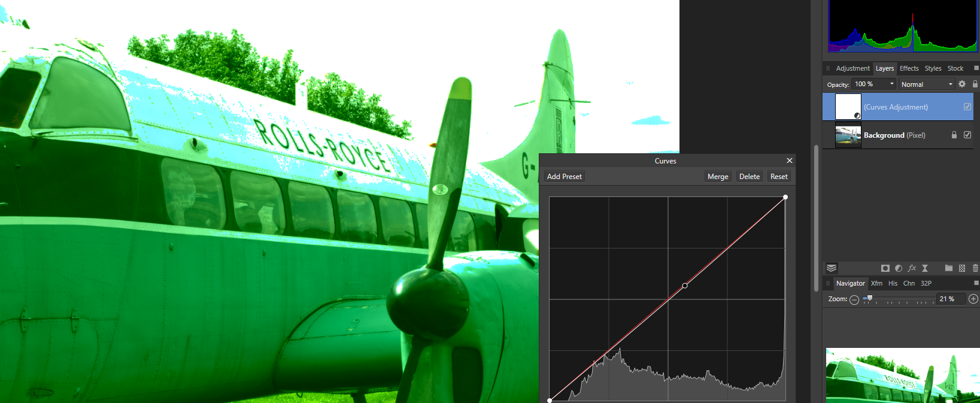Zoom out with the Navigator minus button

854,299
